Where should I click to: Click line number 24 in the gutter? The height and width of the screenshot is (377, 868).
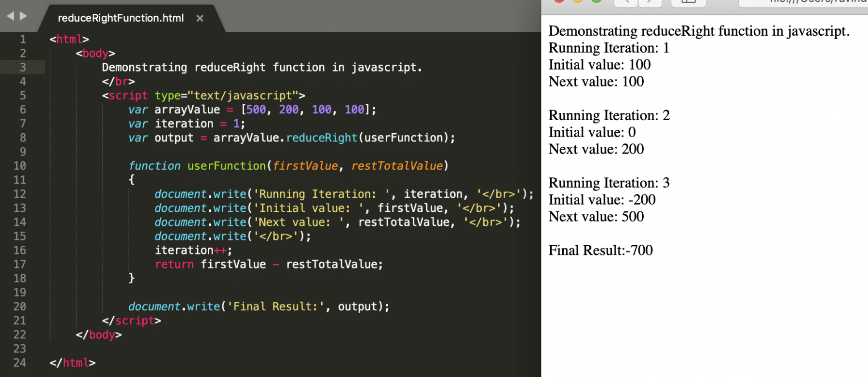(20, 363)
